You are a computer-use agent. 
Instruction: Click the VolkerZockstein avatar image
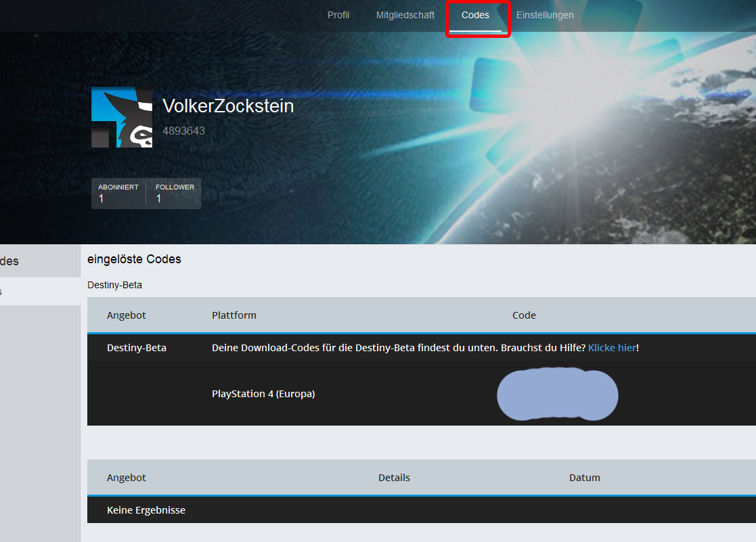click(x=122, y=117)
